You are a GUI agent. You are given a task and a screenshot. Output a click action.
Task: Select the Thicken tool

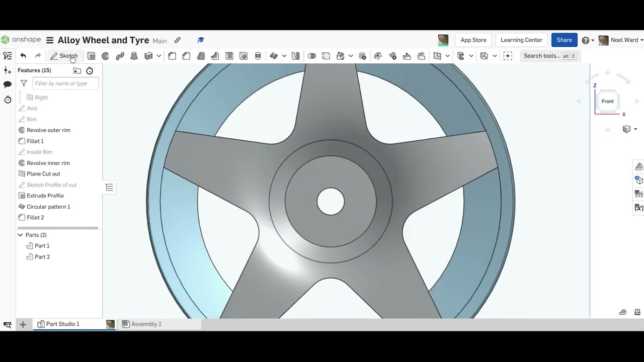[148, 56]
